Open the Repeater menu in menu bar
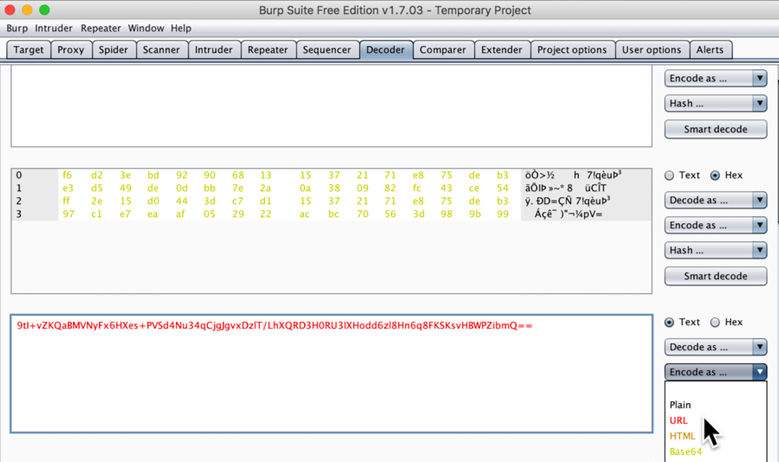This screenshot has width=779, height=462. pos(101,28)
